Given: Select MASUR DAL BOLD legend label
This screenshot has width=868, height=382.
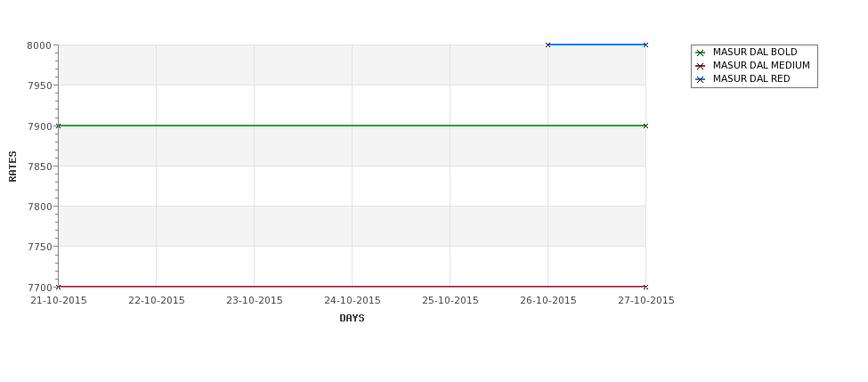Looking at the screenshot, I should click(x=755, y=52).
